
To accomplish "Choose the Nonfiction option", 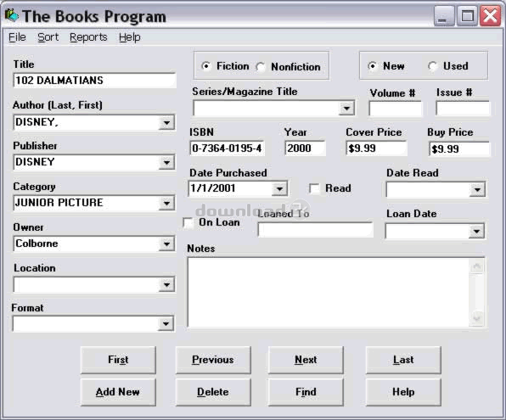I will point(260,67).
